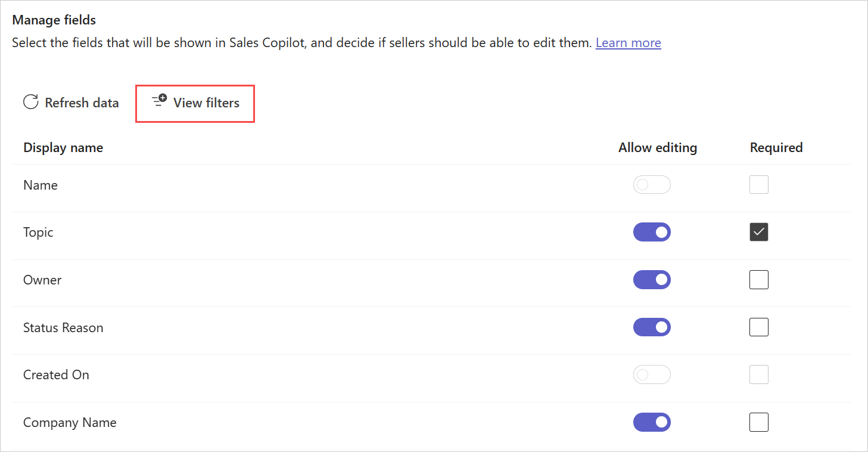Open the Learn more link

click(x=628, y=43)
